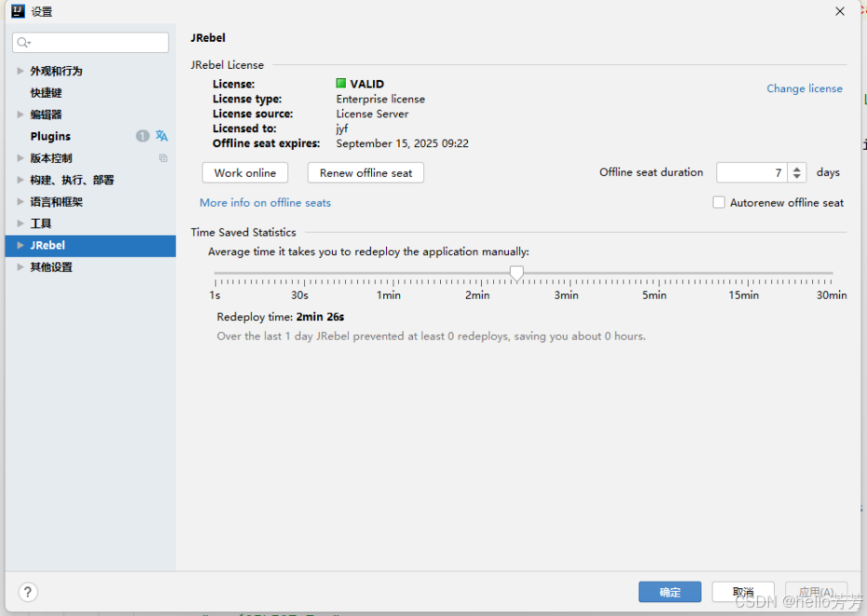Set the redeploy slider to 1min mark

pyautogui.click(x=392, y=273)
